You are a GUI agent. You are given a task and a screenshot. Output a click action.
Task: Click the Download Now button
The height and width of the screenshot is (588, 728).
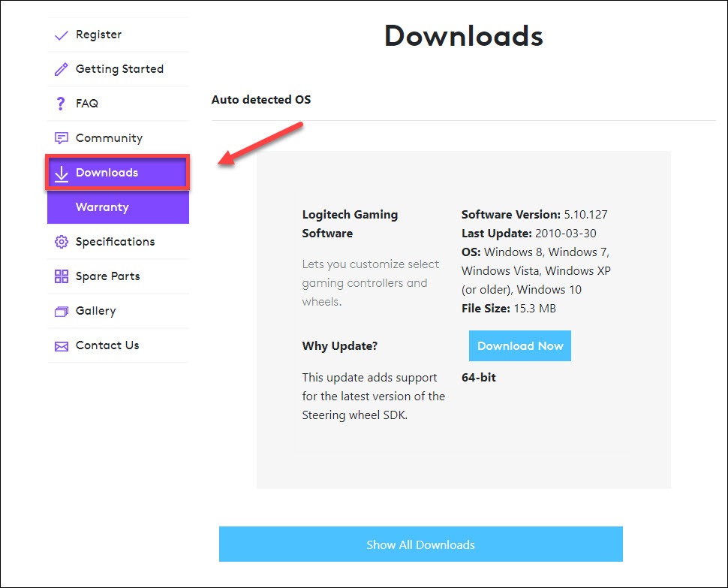coord(520,345)
